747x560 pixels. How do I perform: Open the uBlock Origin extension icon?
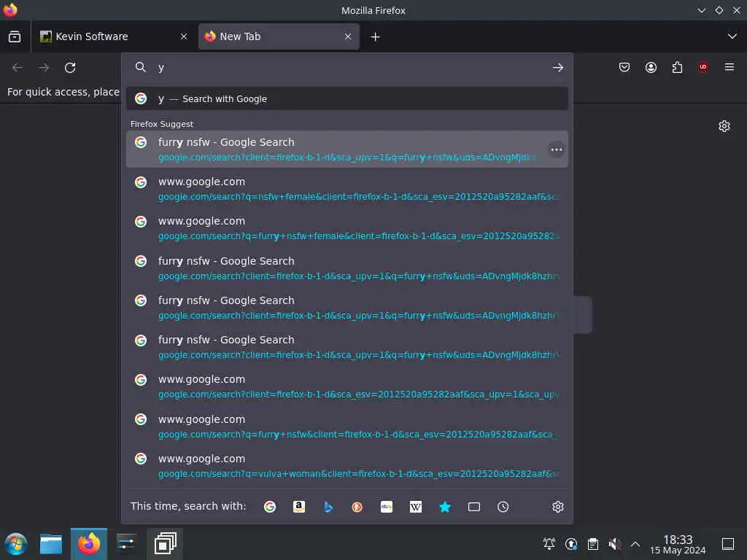point(703,68)
